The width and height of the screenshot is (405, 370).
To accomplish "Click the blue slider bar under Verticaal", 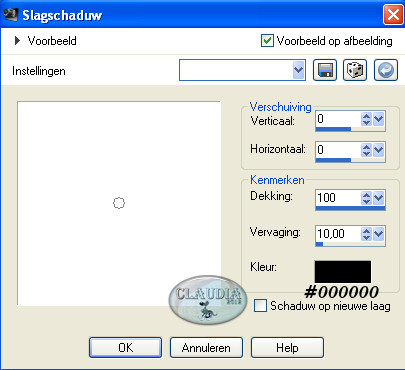I will coord(333,129).
